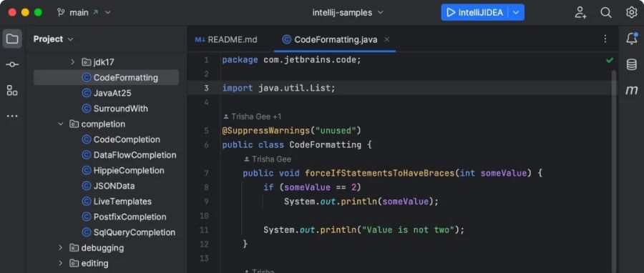644x273 pixels.
Task: Click the CodeFormatting class name in code
Action: pos(326,144)
